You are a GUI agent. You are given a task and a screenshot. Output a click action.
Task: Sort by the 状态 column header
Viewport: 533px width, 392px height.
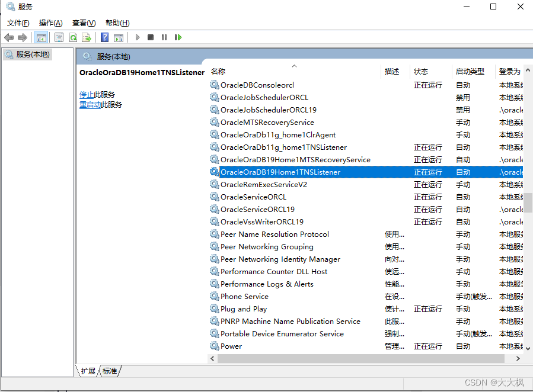[x=431, y=72]
